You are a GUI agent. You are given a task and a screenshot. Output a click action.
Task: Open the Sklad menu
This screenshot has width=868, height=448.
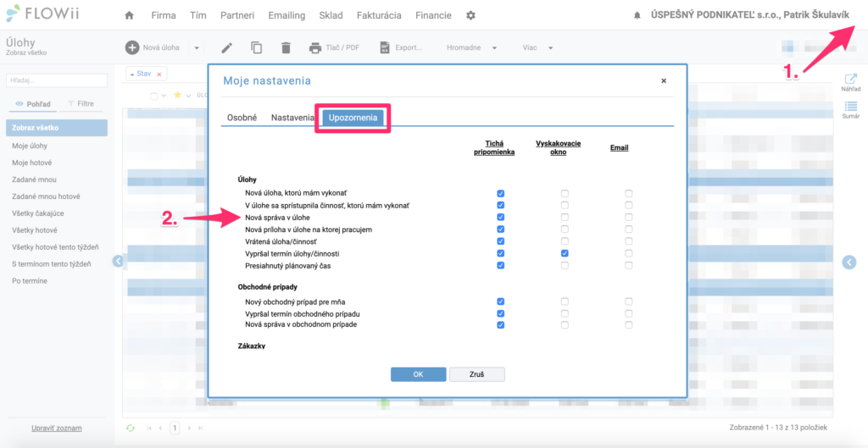[x=331, y=15]
